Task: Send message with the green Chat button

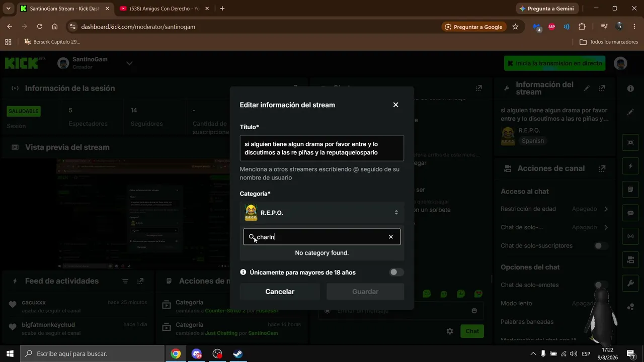Action: (x=472, y=331)
